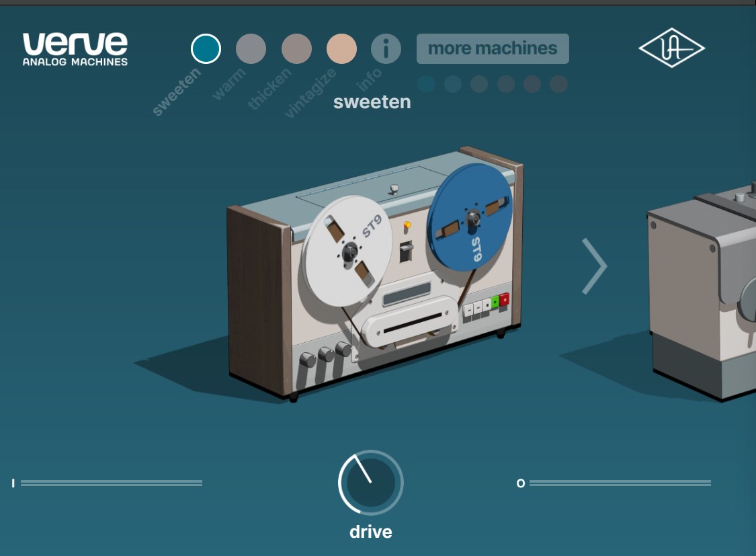Click the drive knob

coord(371,482)
